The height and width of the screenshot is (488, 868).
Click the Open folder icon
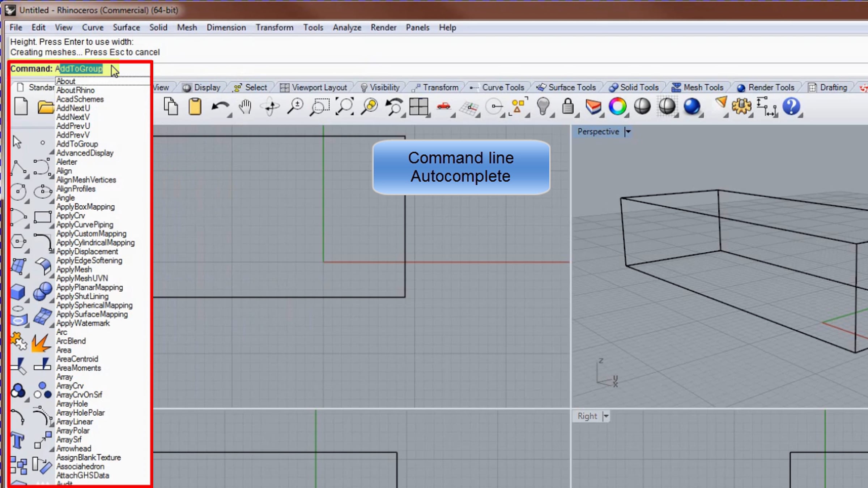point(46,107)
